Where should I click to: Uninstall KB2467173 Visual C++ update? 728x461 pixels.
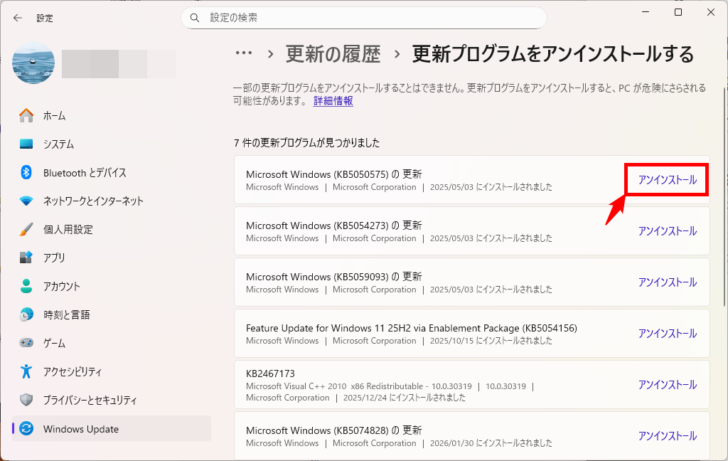click(667, 384)
